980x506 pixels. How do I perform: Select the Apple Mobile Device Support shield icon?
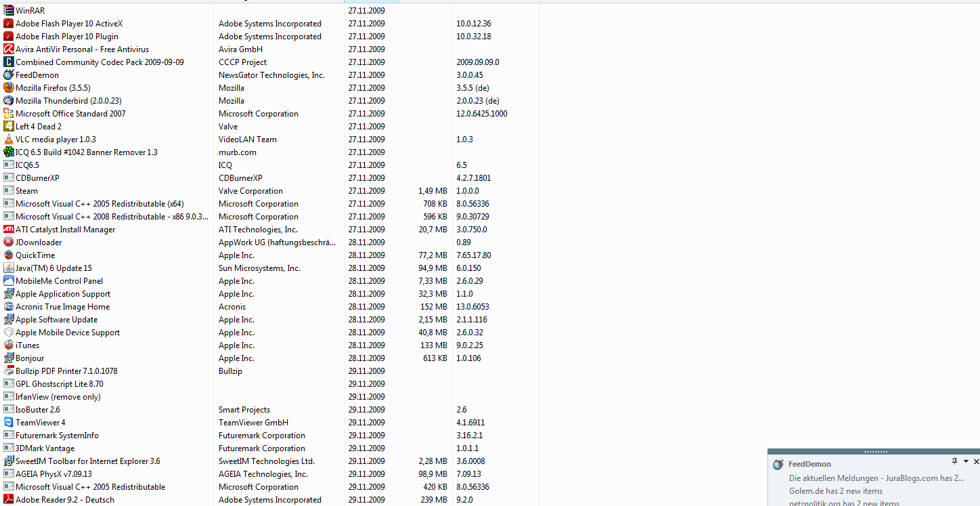coord(8,333)
